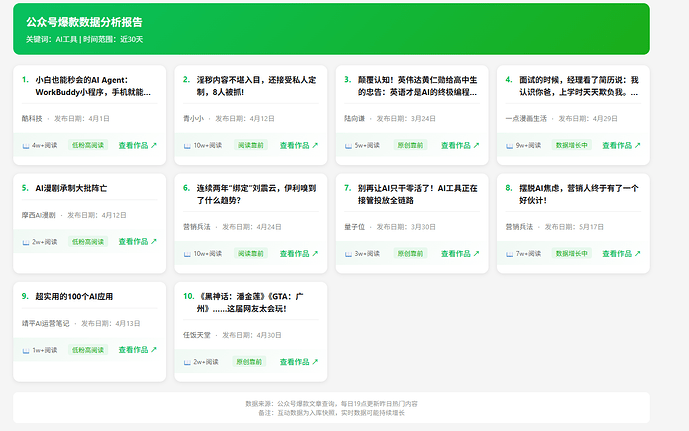The width and height of the screenshot is (689, 431).
Task: Click the header 公众号爆款数据分析报告
Action: [84, 22]
